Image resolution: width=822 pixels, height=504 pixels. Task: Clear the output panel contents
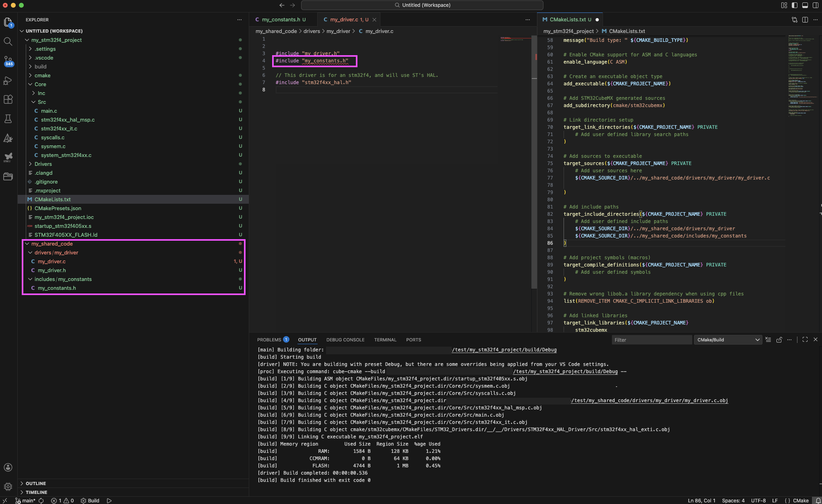768,340
